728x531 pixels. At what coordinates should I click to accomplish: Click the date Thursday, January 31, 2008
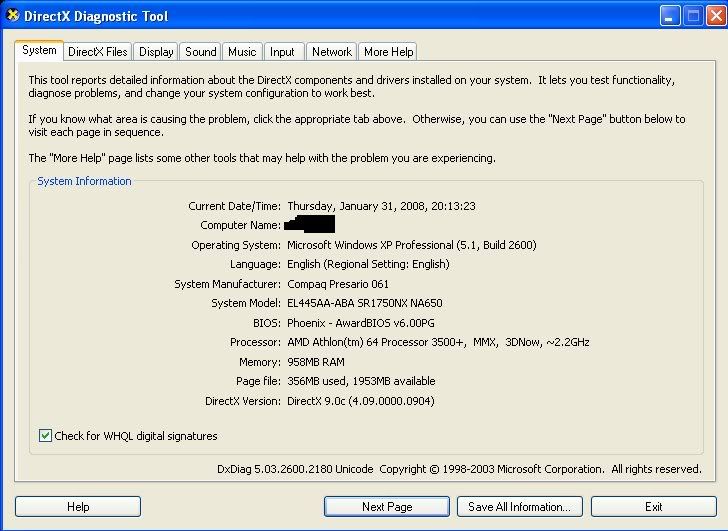point(356,206)
